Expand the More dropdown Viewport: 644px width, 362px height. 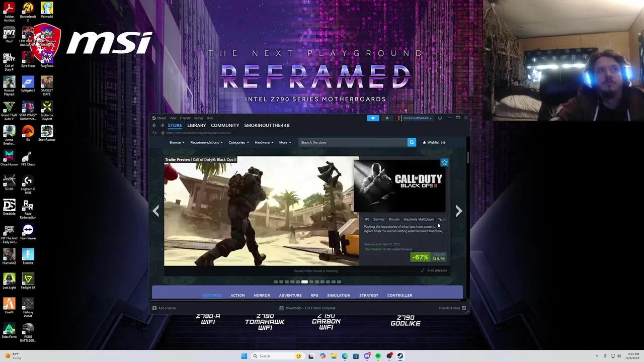point(285,142)
